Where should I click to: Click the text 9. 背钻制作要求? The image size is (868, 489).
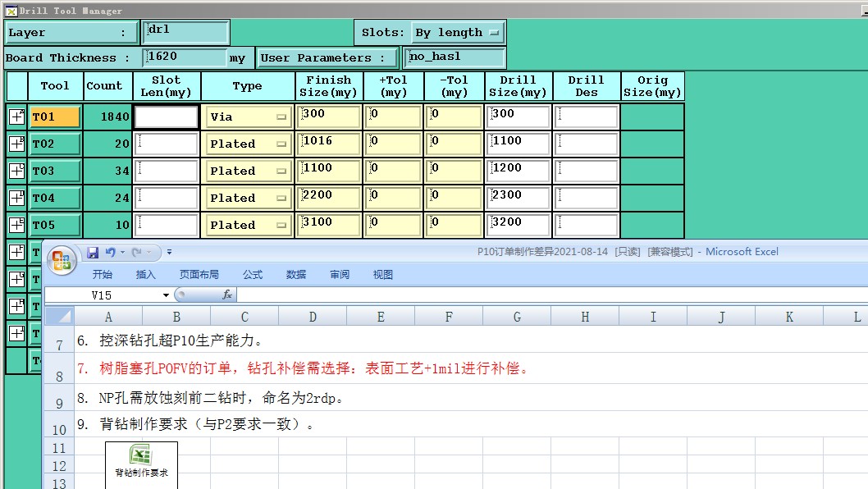(x=195, y=424)
